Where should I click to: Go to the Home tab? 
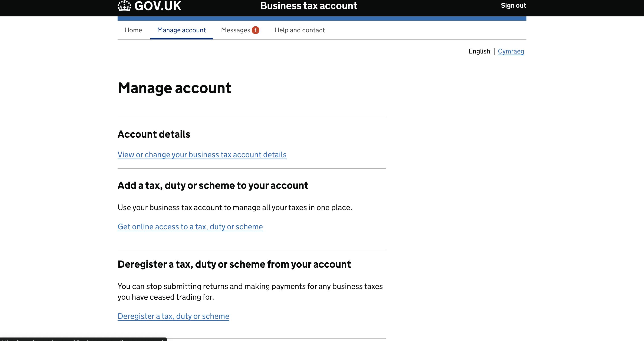pyautogui.click(x=133, y=30)
